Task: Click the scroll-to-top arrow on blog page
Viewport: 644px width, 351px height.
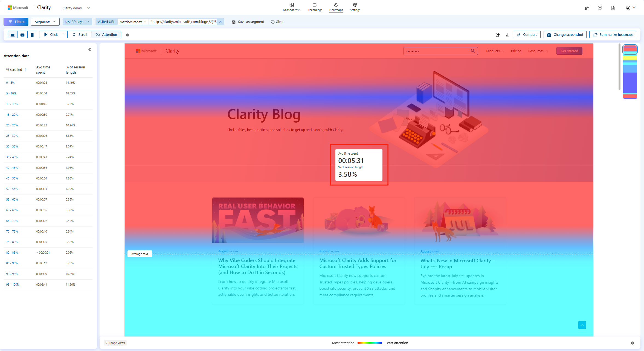Action: coord(582,325)
